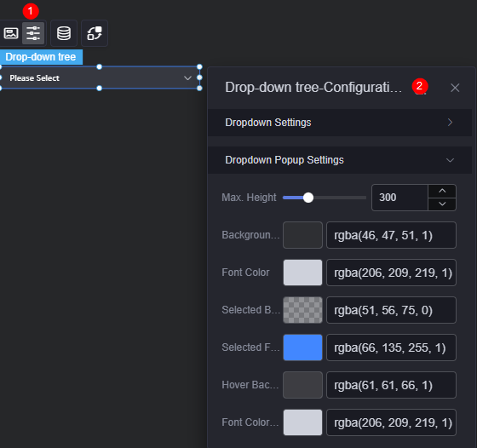Open the Hover Background color swatch
The image size is (477, 448).
(302, 385)
